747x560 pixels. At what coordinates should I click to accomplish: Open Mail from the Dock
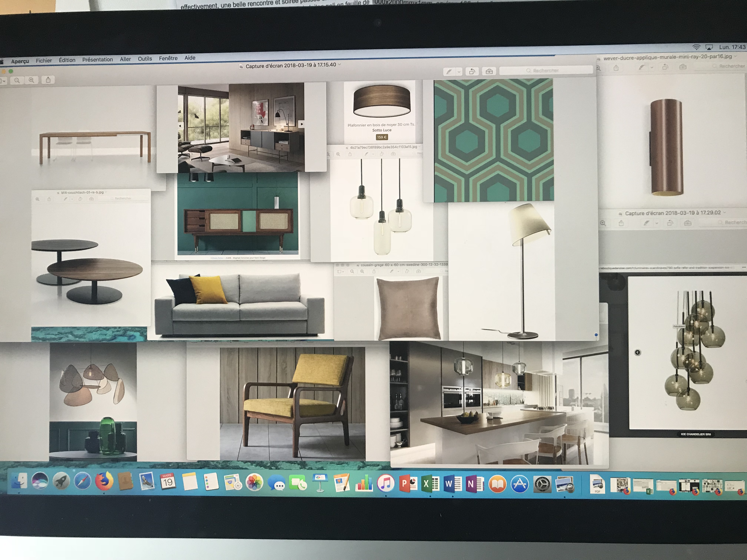point(147,481)
